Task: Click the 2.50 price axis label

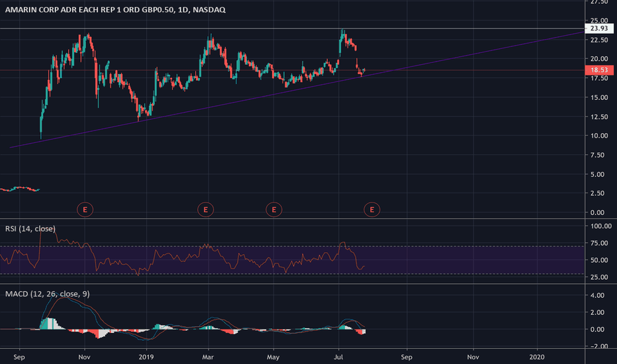Action: coord(598,193)
